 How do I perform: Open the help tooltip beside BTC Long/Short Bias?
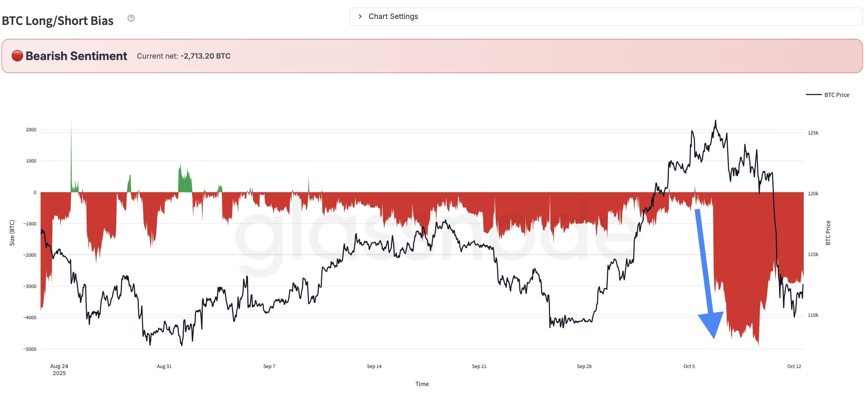pos(131,17)
